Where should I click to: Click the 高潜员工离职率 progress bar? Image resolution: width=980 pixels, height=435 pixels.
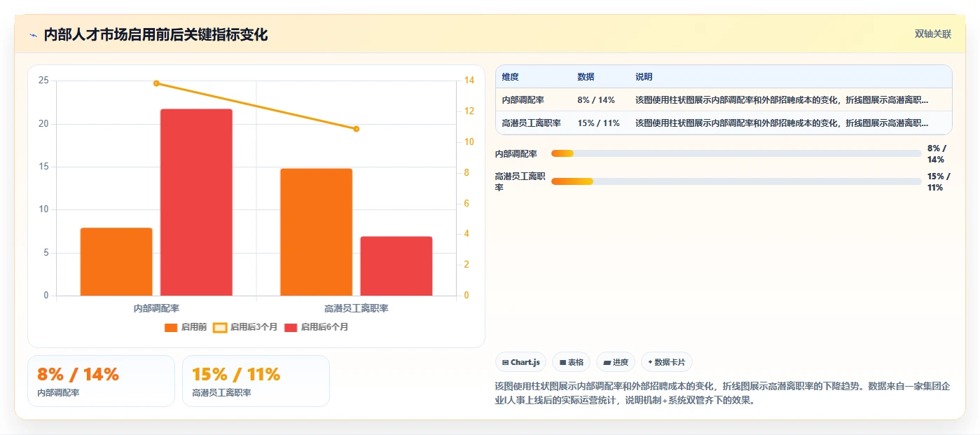[736, 181]
